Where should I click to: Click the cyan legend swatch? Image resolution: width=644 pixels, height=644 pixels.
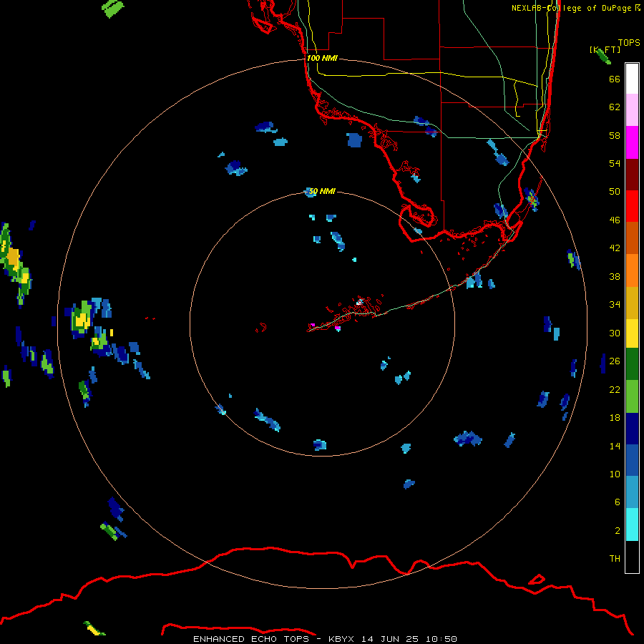tap(632, 525)
